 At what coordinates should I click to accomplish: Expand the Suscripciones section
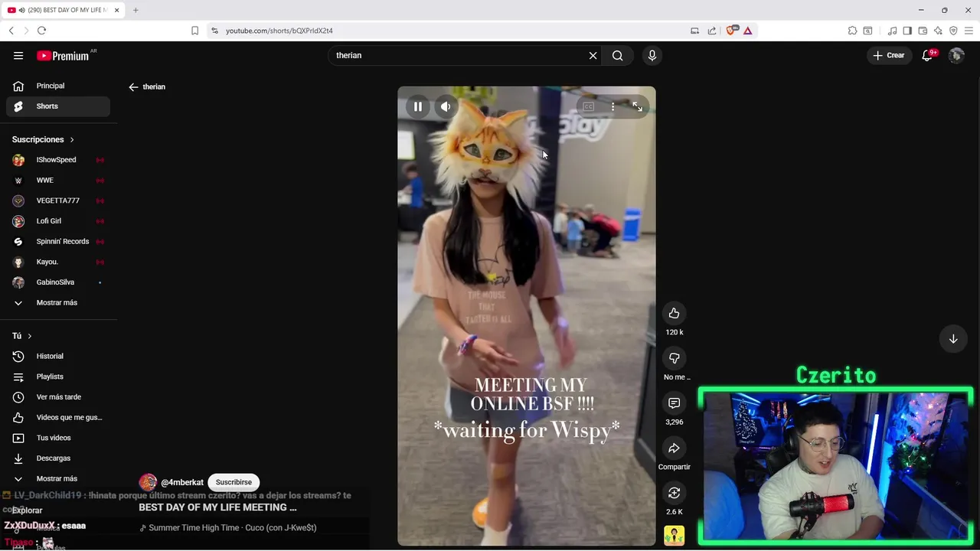(x=44, y=139)
